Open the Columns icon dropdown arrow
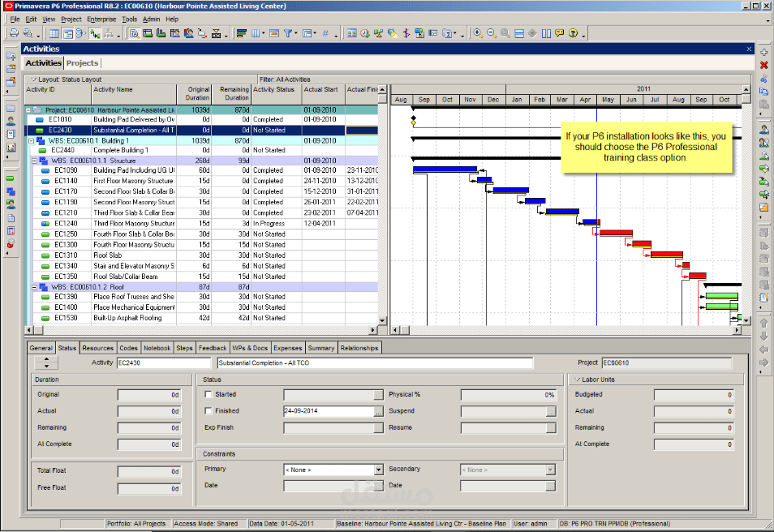 263,33
